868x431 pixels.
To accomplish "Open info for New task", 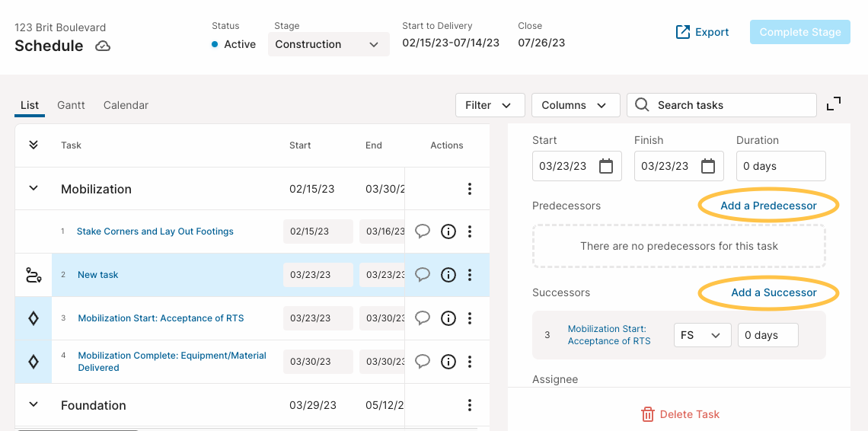I will pyautogui.click(x=448, y=275).
